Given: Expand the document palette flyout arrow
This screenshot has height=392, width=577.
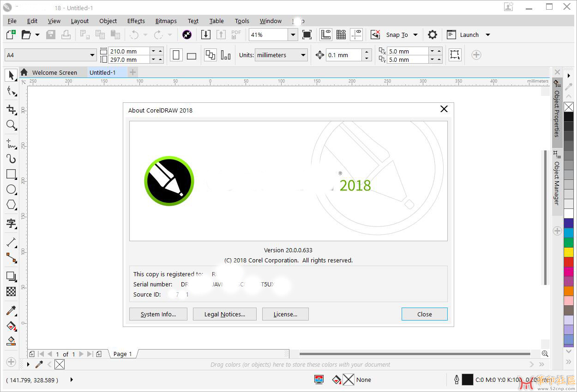Looking at the screenshot, I should click(28, 365).
